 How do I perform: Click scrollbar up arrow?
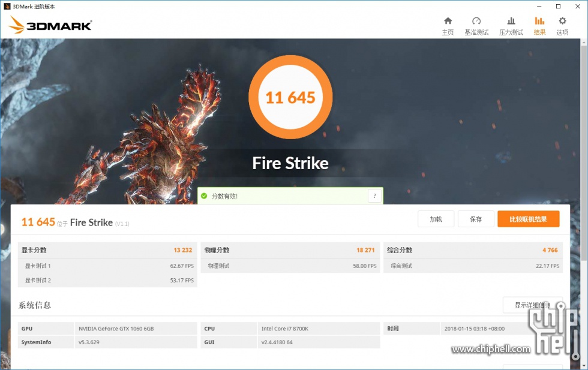pyautogui.click(x=584, y=42)
